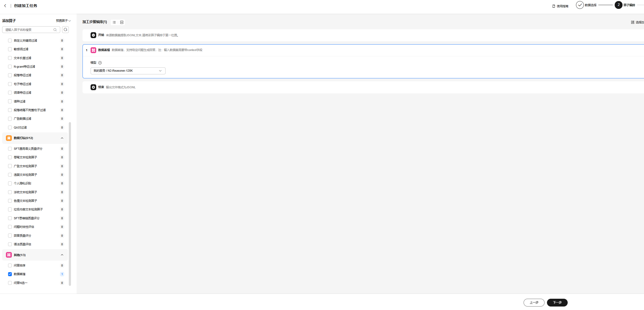Click the 下一步 button
This screenshot has height=310, width=644.
[557, 302]
